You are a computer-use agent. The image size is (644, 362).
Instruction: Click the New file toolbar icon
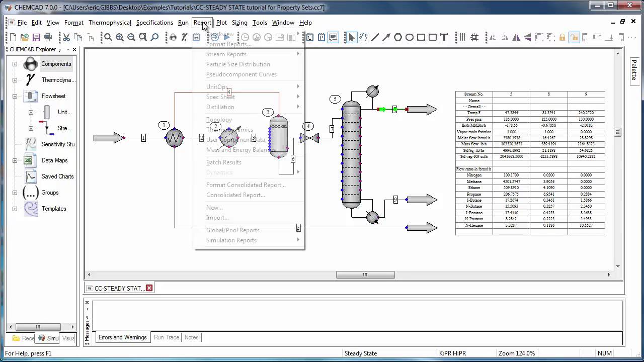(x=13, y=37)
